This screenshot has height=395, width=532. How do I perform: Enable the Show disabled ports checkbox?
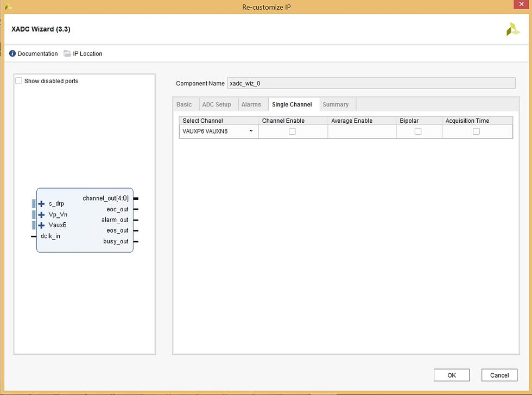19,80
